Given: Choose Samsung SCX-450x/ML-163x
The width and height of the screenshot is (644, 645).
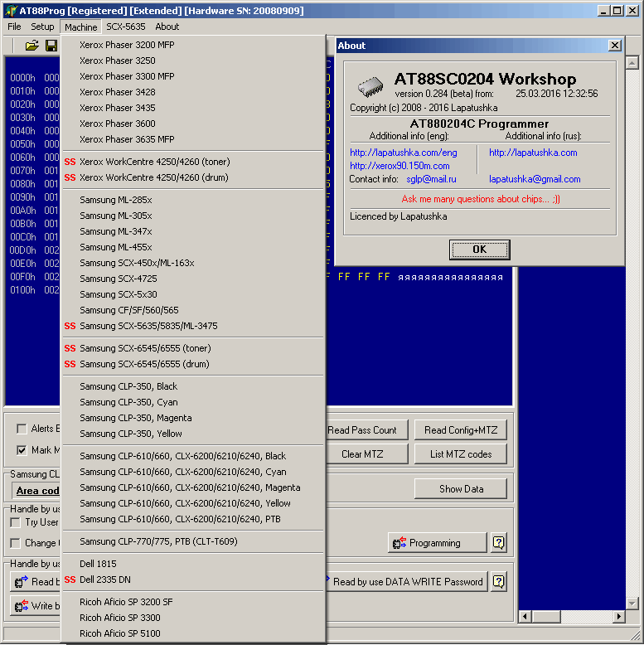Looking at the screenshot, I should 193,263.
